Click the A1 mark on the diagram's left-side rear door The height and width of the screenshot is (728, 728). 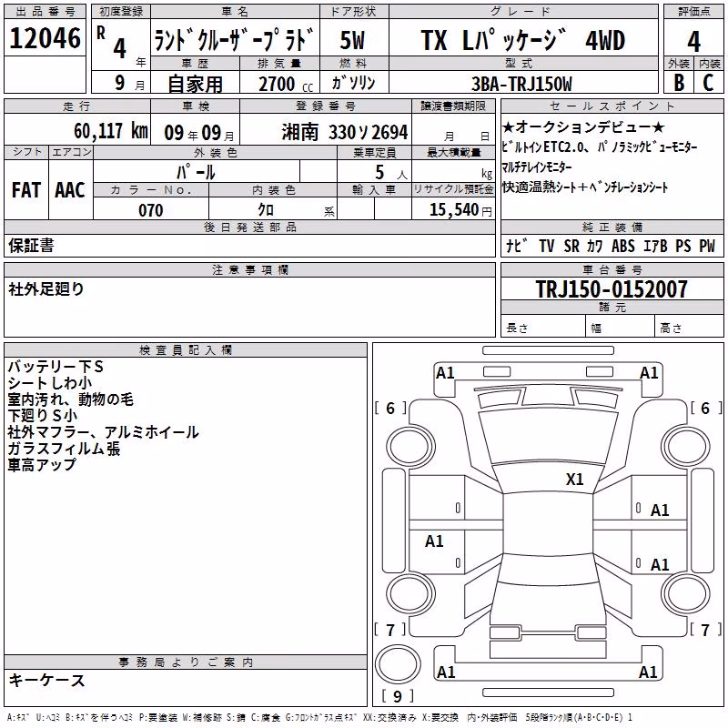click(x=434, y=541)
